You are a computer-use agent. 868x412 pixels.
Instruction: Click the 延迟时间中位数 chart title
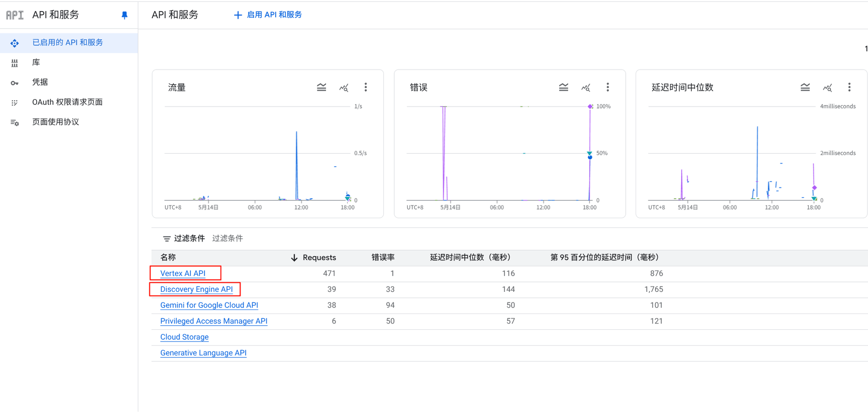pyautogui.click(x=682, y=88)
